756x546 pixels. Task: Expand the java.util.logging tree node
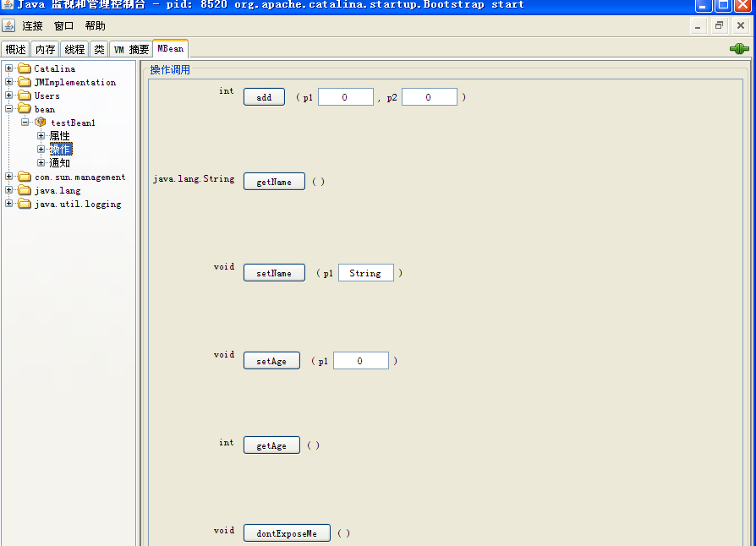tap(9, 204)
